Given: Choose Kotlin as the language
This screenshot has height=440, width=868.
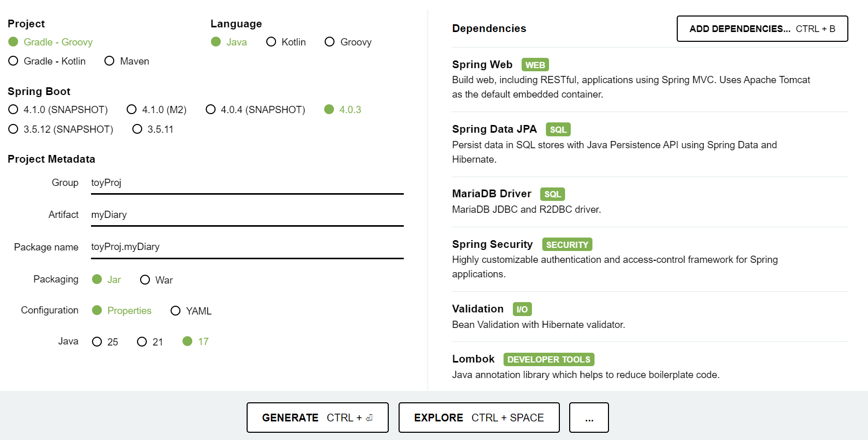Looking at the screenshot, I should pos(286,42).
